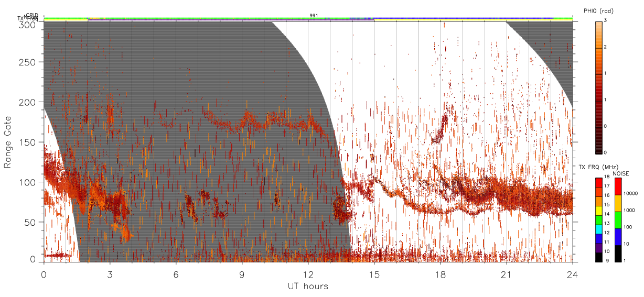Click the green 13–14 MHz TX FRQ swatch
Viewport: 644px width, 297px height.
coord(598,220)
